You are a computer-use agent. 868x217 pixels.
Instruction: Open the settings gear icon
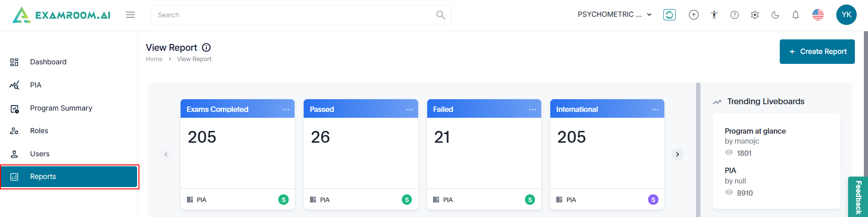(755, 15)
